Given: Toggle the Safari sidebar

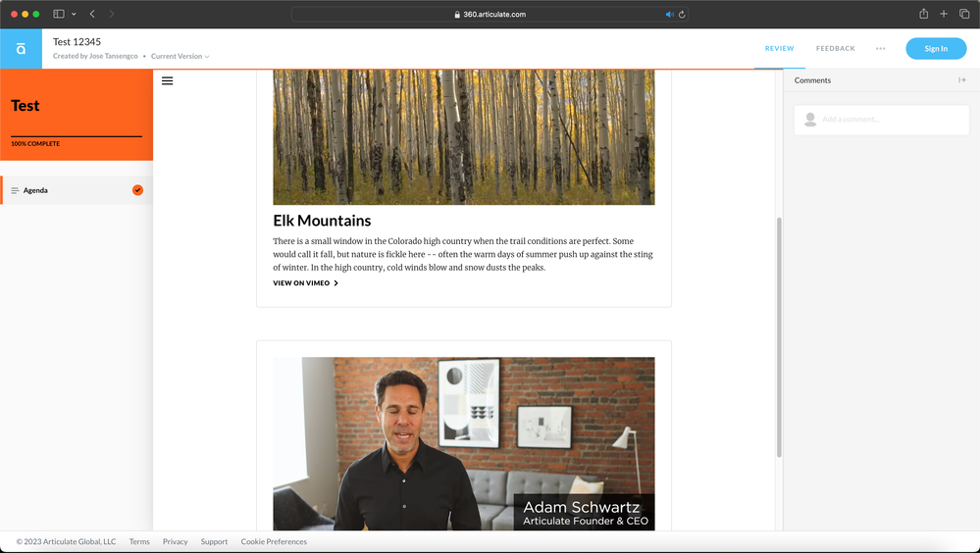Looking at the screenshot, I should [59, 14].
